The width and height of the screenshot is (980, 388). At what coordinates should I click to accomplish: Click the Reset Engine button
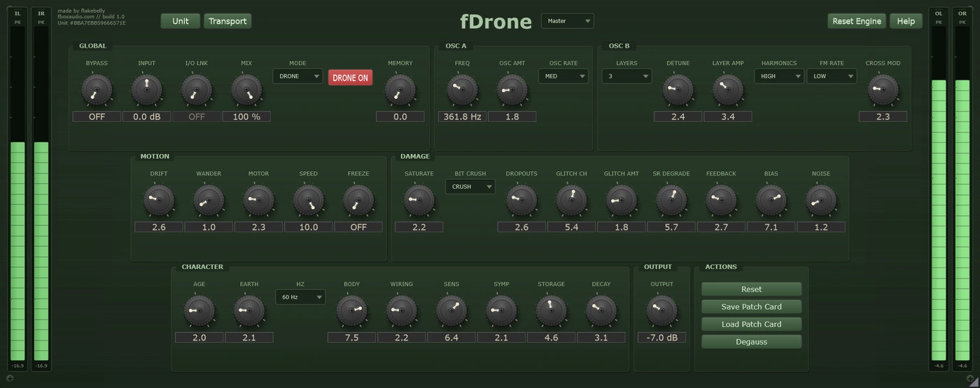(857, 21)
